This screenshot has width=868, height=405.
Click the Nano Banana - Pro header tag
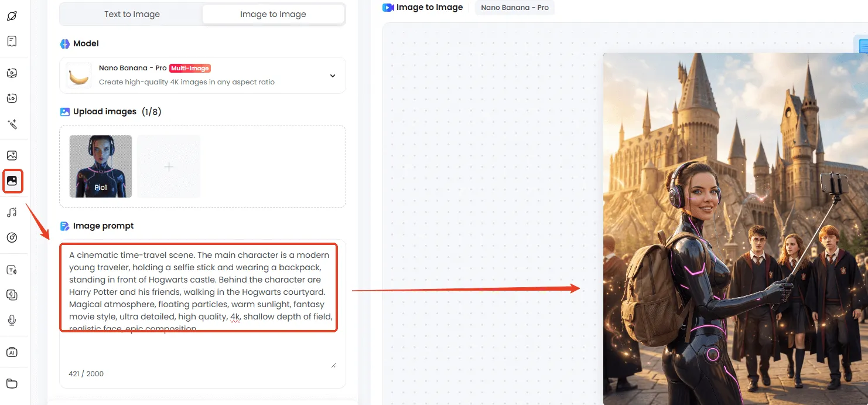514,8
